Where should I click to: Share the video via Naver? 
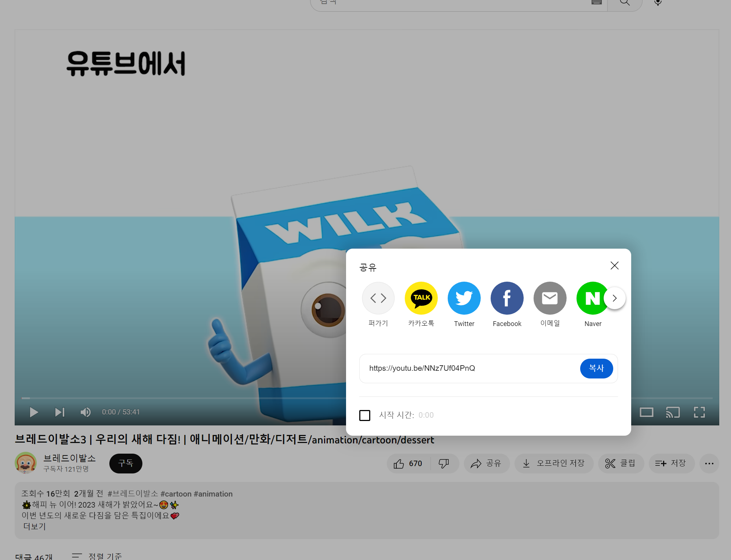pos(593,298)
